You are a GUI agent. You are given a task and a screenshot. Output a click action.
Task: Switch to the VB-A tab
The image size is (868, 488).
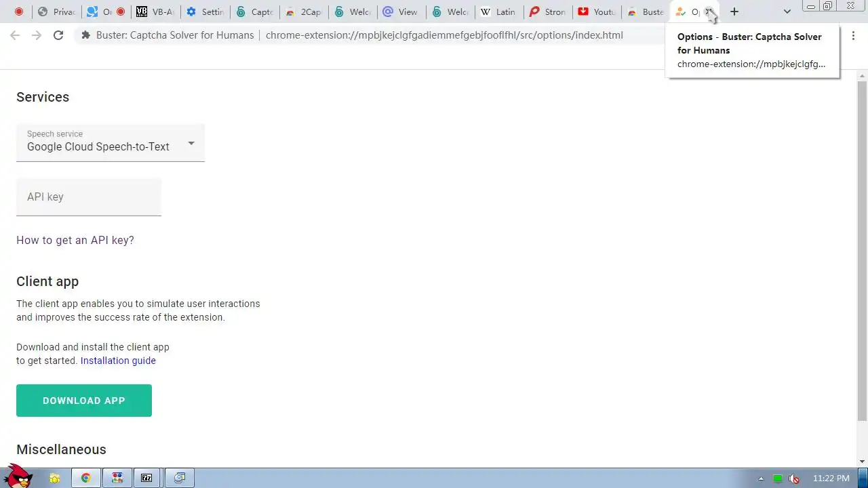155,12
